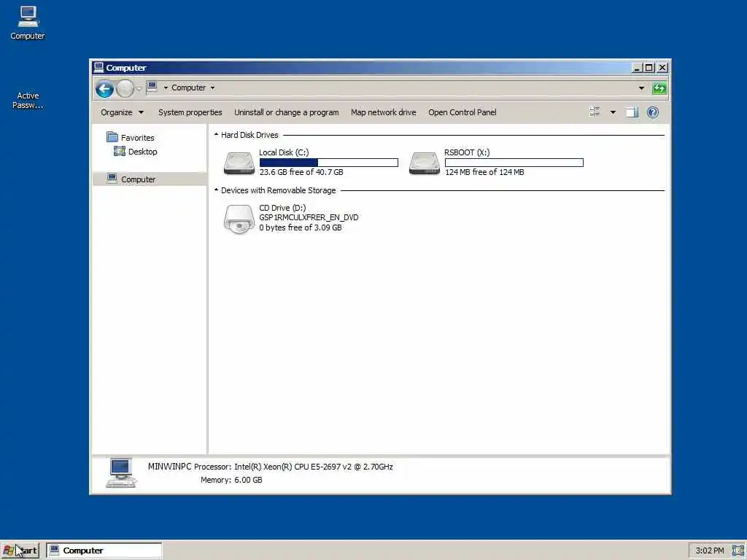Select the RSBOOT (X:) drive icon
This screenshot has width=747, height=560.
(425, 163)
